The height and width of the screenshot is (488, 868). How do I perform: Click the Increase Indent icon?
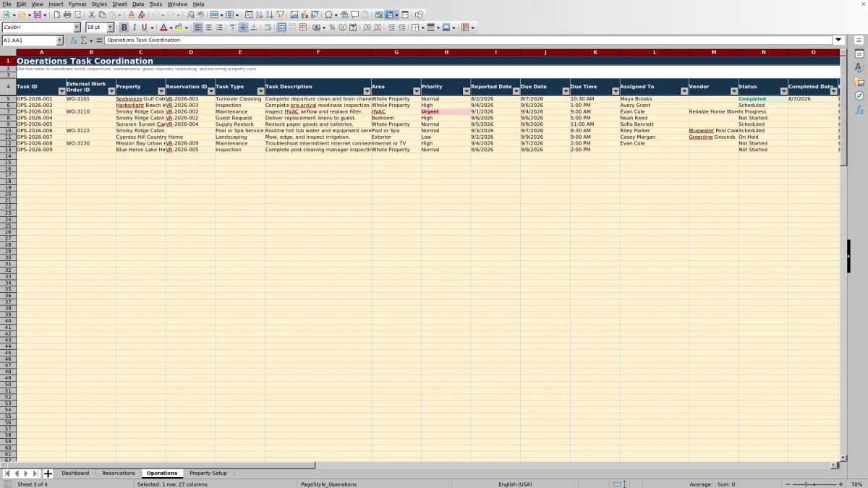tap(391, 27)
